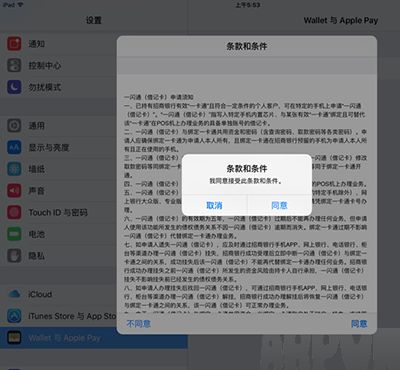400x370 pixels.
Task: Open the 声音 speaker icon
Action: [14, 191]
